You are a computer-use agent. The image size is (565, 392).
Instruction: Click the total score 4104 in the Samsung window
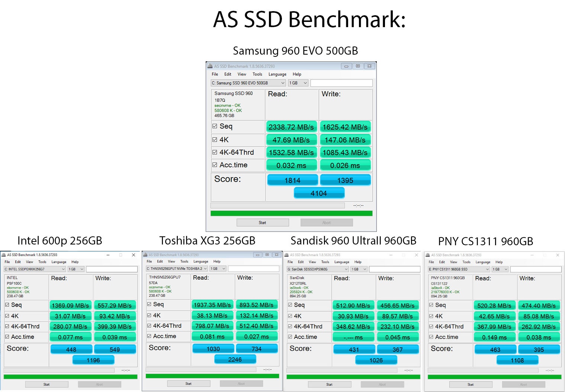click(319, 193)
